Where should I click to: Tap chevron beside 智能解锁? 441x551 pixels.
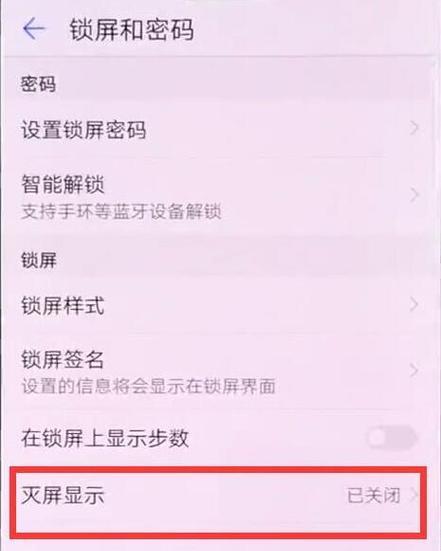tap(414, 194)
